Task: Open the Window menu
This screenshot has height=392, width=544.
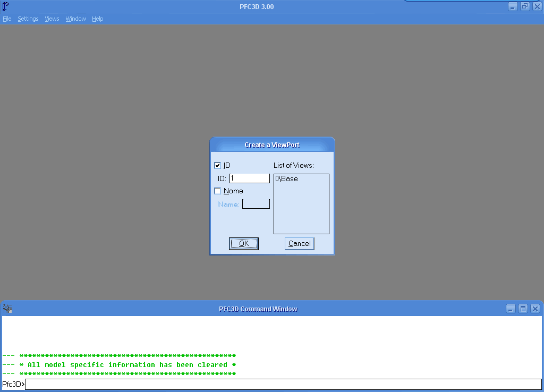Action: 75,19
